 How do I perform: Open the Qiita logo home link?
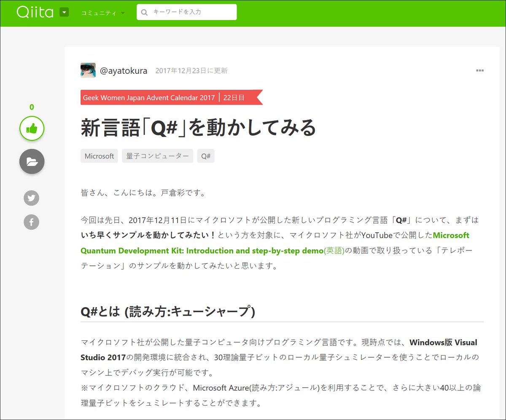coord(35,12)
